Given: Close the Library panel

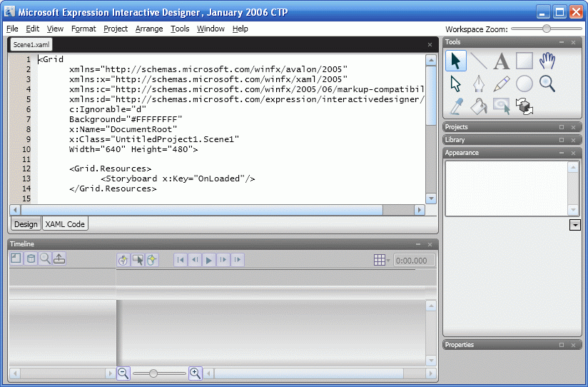Looking at the screenshot, I should pos(574,140).
